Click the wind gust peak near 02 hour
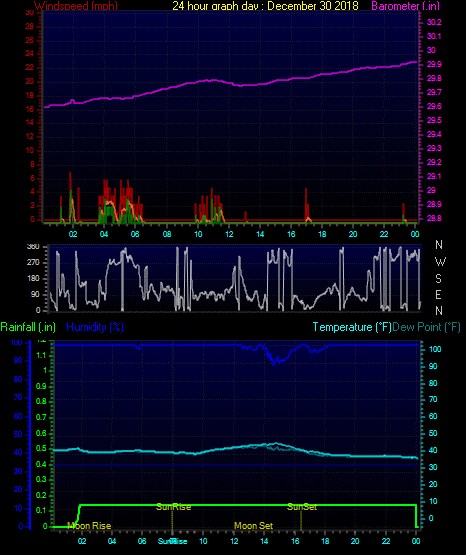 click(x=70, y=173)
